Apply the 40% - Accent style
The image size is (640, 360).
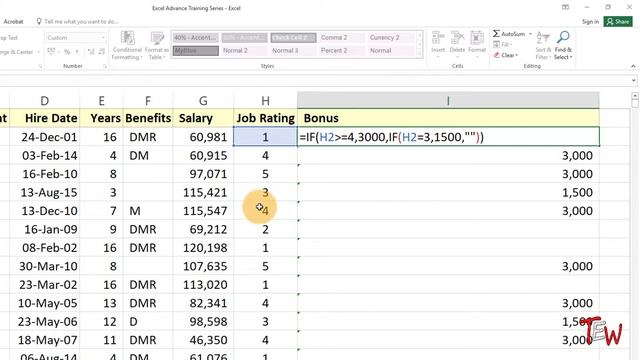pyautogui.click(x=195, y=38)
